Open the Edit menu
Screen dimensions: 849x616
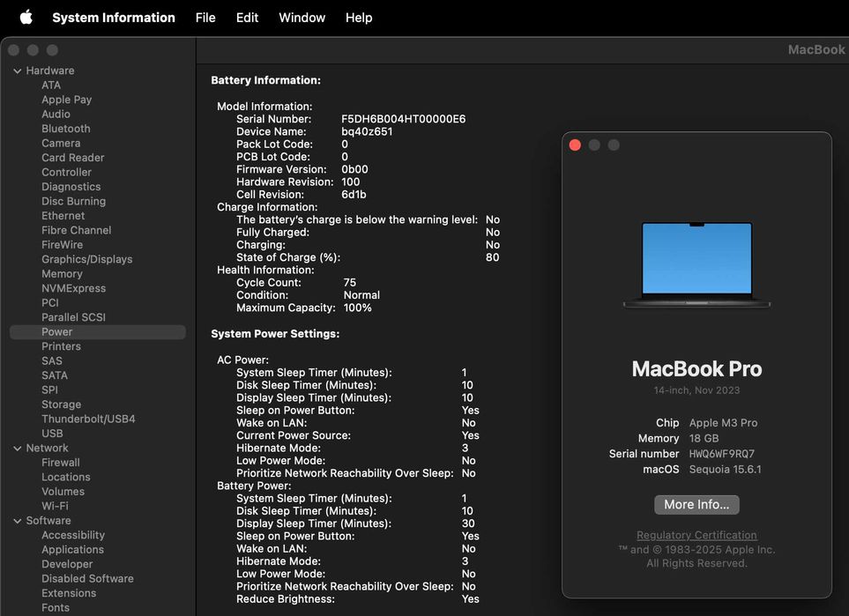tap(247, 18)
